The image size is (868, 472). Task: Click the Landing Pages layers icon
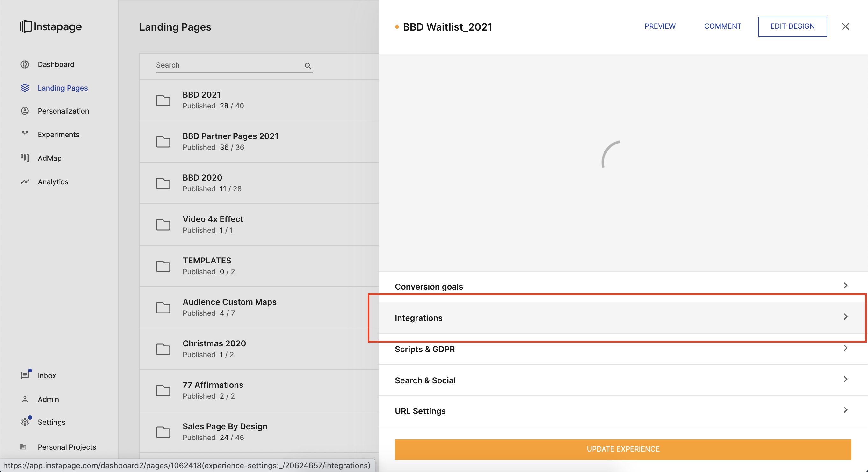[x=25, y=88]
